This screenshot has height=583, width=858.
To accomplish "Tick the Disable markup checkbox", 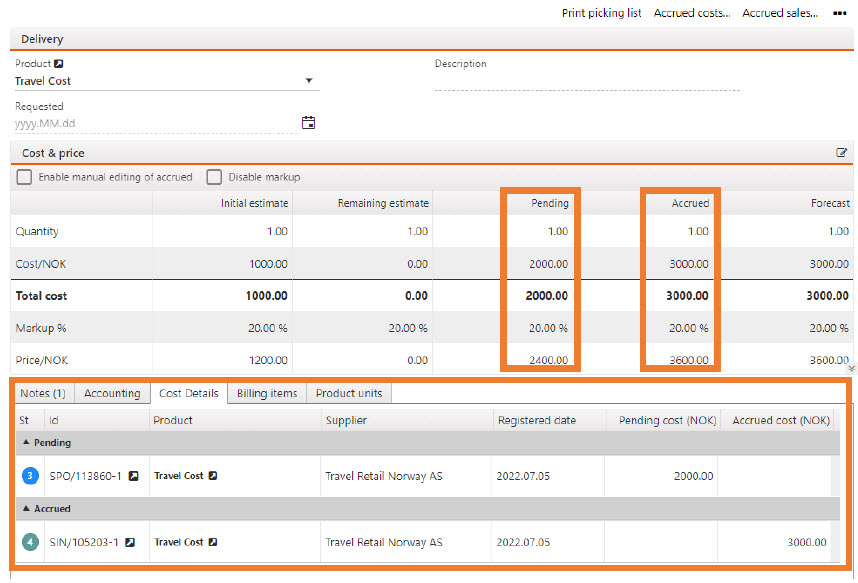I will click(214, 177).
